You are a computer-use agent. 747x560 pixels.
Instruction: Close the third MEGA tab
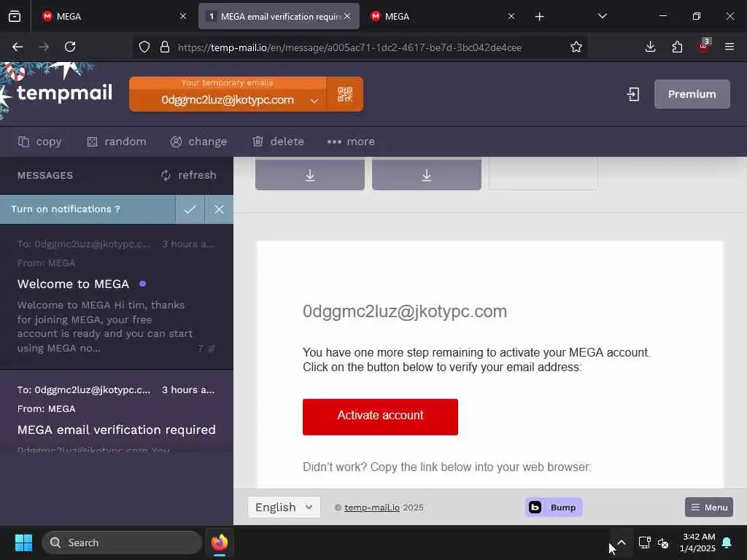511,16
